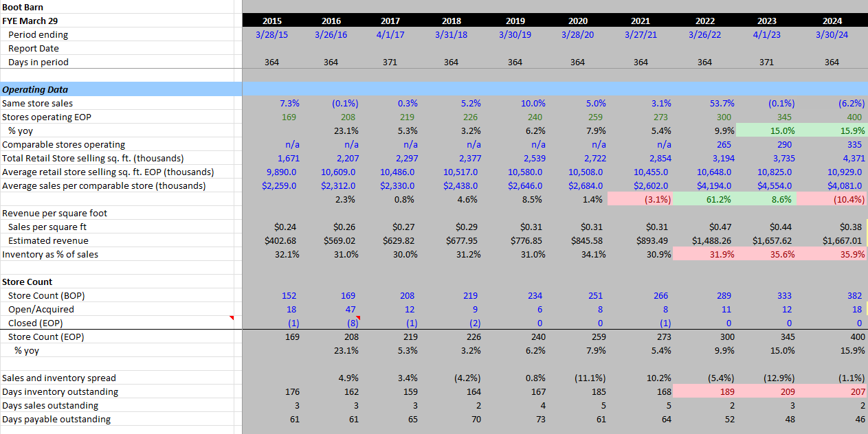868x434 pixels.
Task: Click Inventory as % of sales label
Action: coord(50,254)
